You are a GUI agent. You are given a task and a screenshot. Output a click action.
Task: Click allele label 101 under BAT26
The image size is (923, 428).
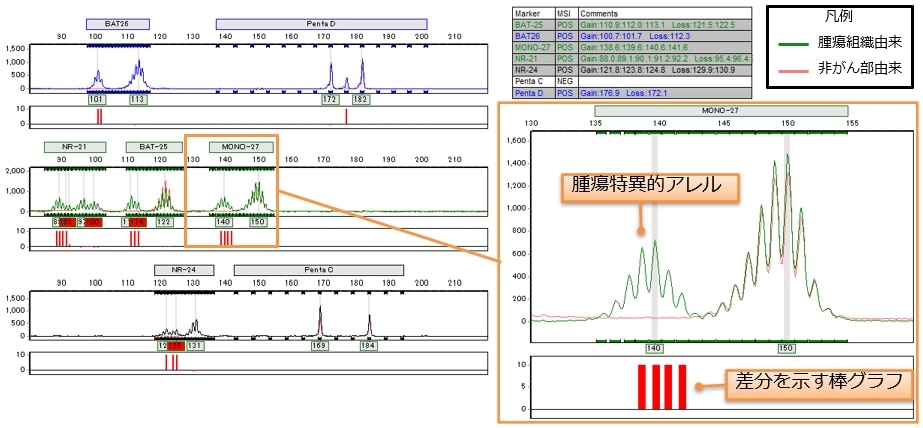coord(97,100)
